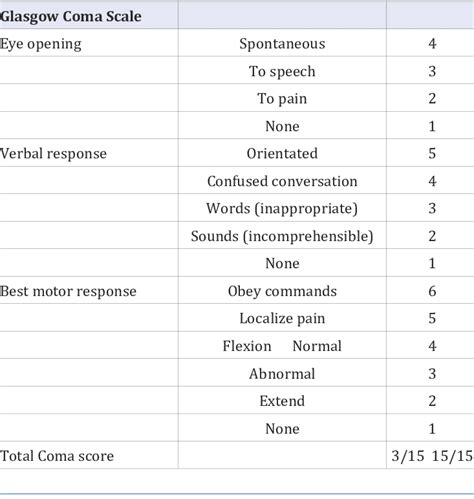Click the Abnormal cell

tap(282, 374)
